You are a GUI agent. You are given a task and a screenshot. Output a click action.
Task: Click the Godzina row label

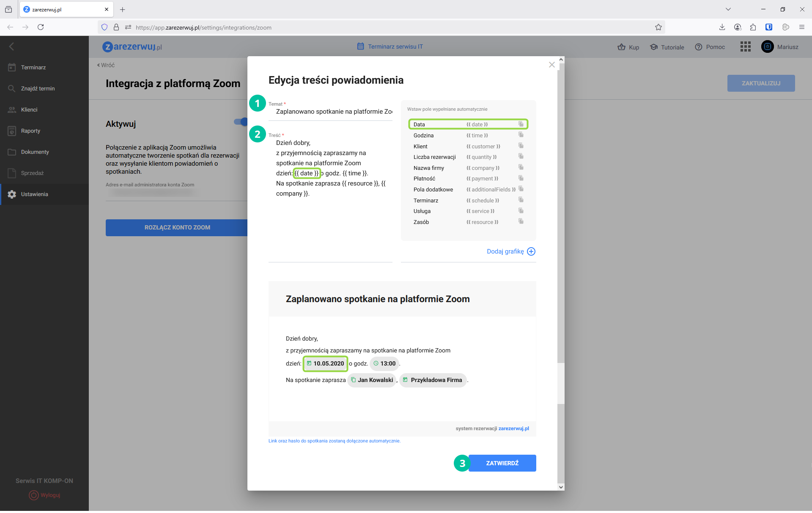(x=423, y=135)
